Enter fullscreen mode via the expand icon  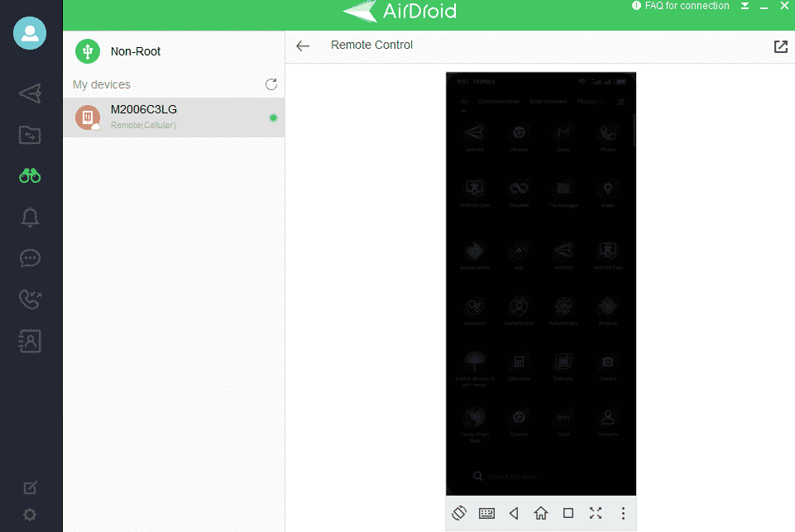(595, 513)
